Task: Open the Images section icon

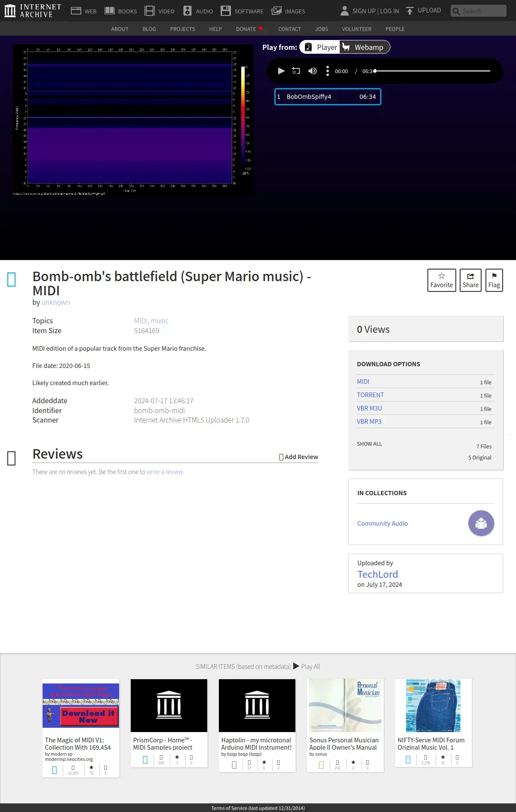Action: coord(276,11)
